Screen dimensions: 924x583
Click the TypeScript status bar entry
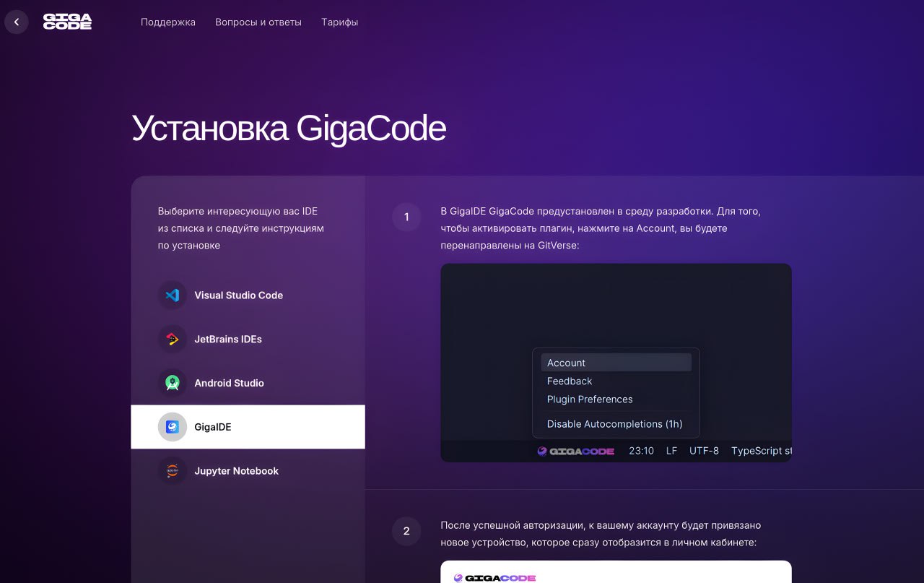point(761,451)
